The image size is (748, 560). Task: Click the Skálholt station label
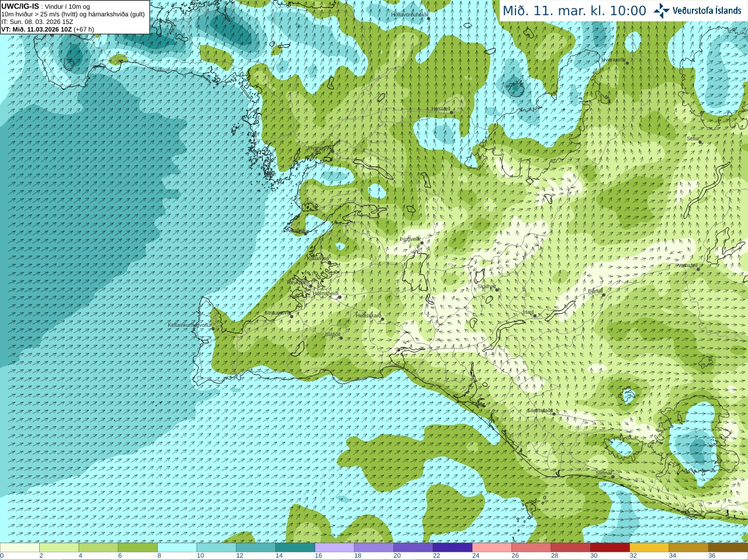point(487,286)
